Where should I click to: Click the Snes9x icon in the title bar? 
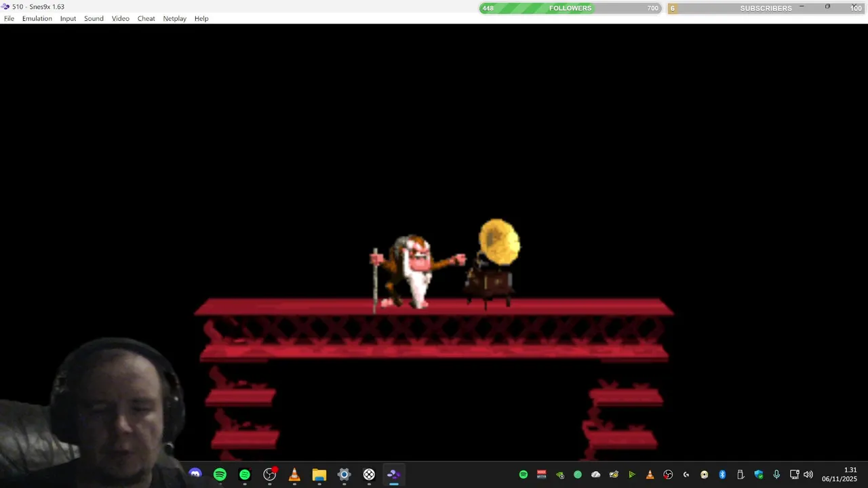[x=5, y=7]
